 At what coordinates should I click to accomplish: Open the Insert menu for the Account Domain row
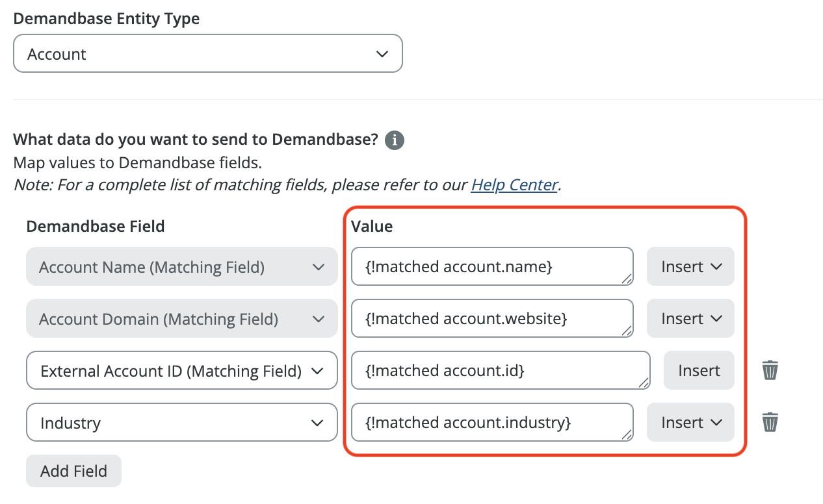pyautogui.click(x=690, y=319)
